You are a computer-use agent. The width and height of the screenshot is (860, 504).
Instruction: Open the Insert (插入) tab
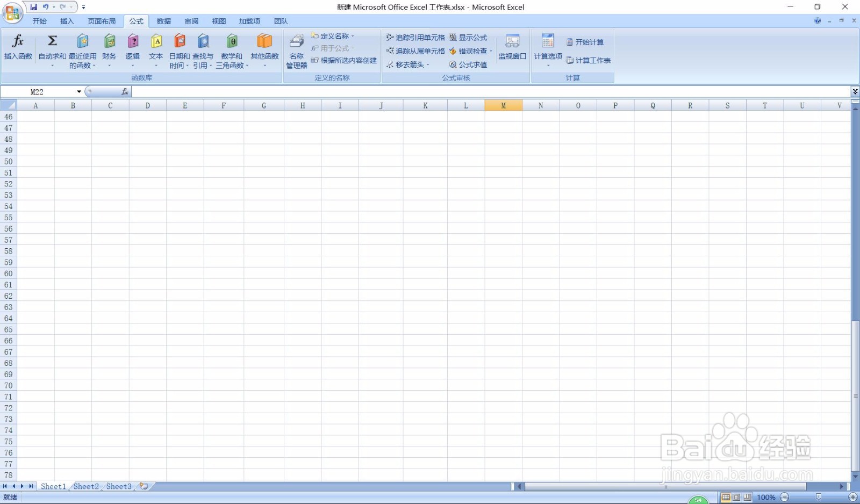coord(67,21)
